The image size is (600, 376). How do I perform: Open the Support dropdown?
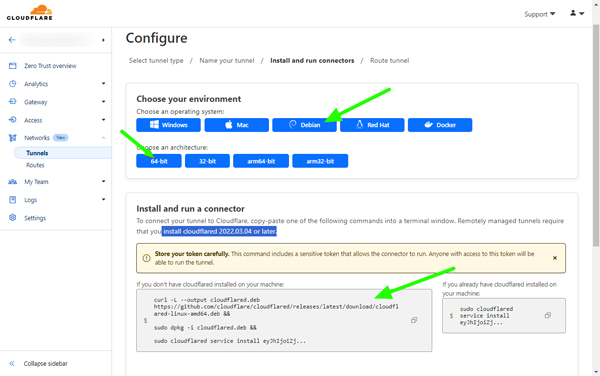click(540, 14)
